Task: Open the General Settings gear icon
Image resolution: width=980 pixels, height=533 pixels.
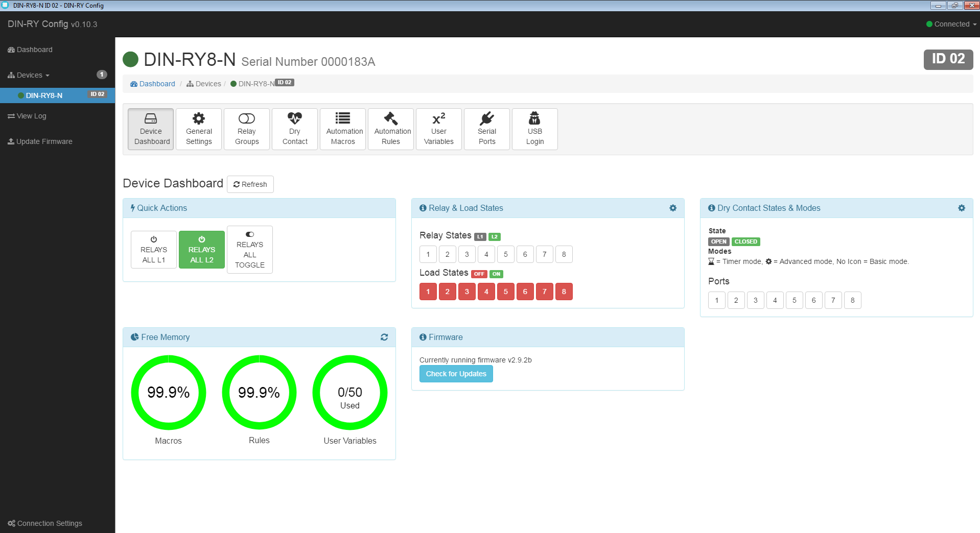Action: (198, 119)
